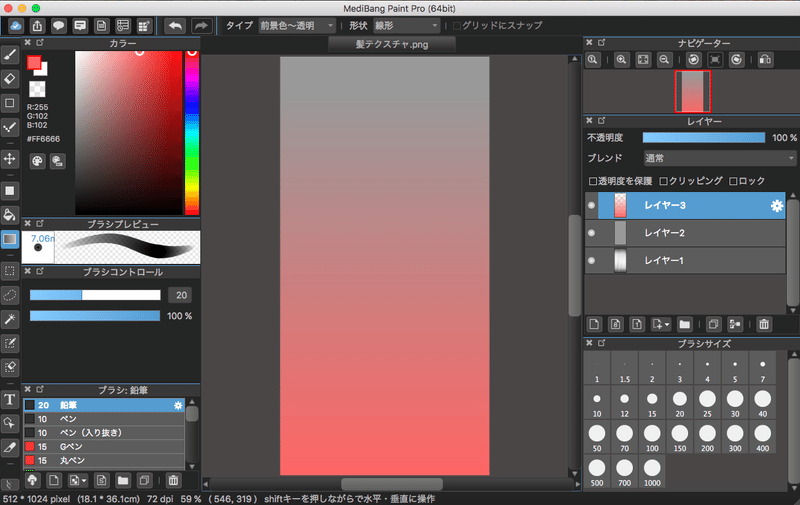800x505 pixels.
Task: Open color palette icon in Color panel
Action: point(37,161)
